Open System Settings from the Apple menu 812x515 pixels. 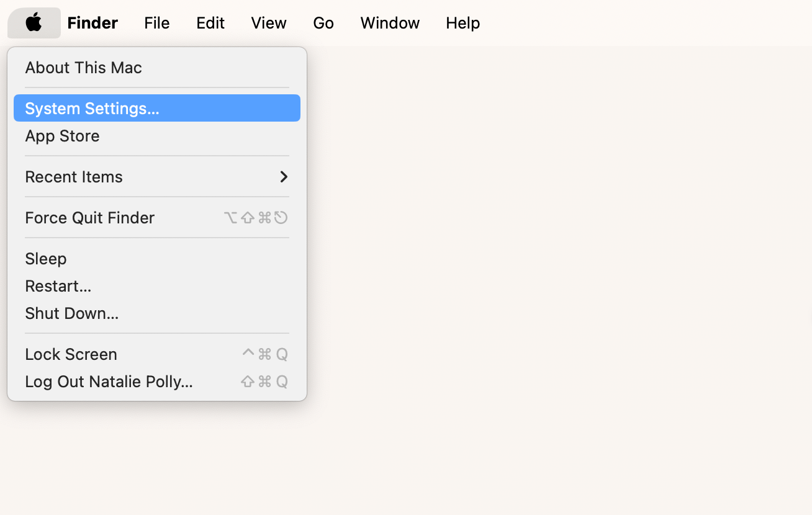coord(91,107)
